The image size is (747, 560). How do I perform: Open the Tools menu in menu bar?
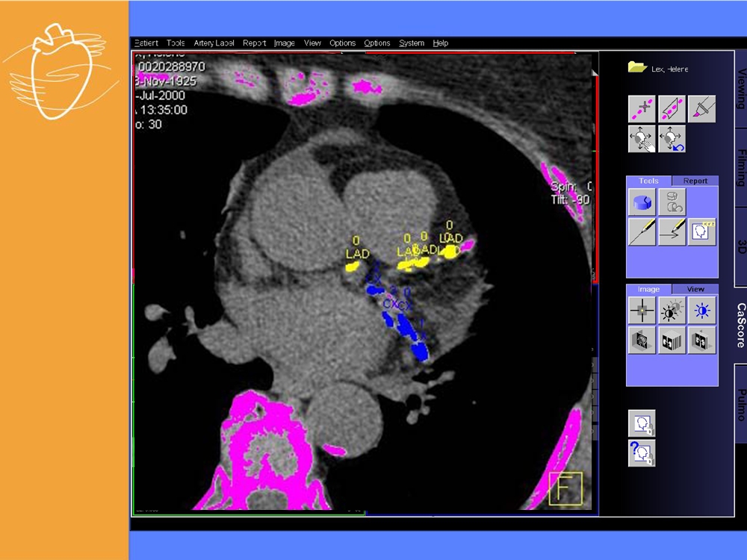click(176, 43)
